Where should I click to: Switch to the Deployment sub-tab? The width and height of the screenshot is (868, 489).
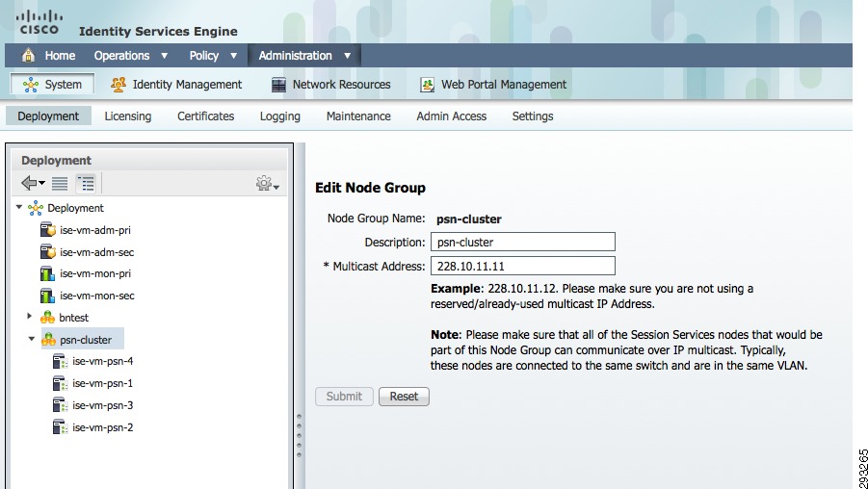48,116
